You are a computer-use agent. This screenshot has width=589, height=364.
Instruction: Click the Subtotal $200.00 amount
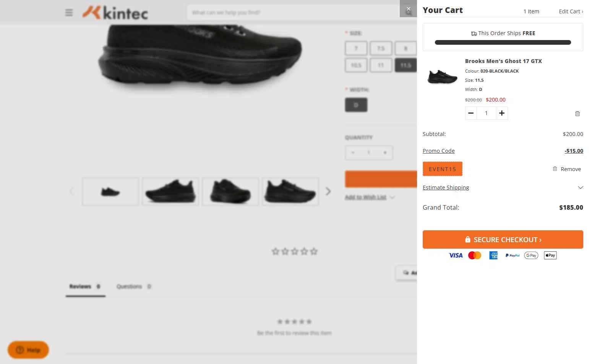click(573, 134)
